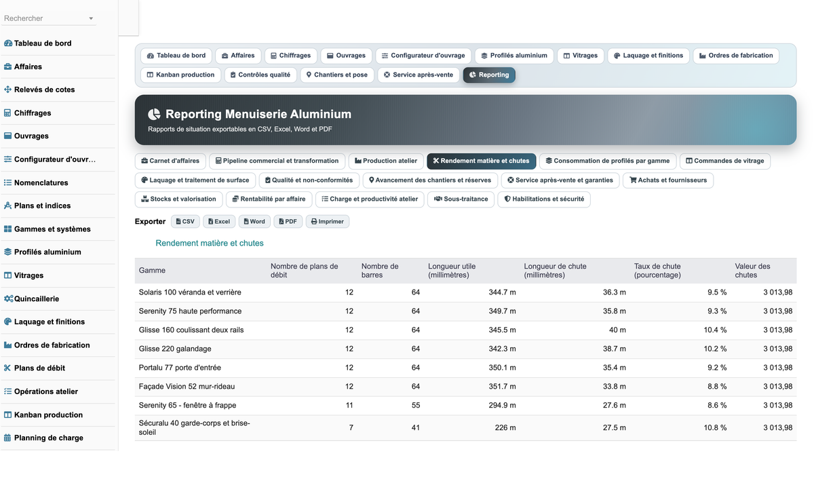Open the Production atelier report
This screenshot has width=814, height=504.
tap(386, 161)
